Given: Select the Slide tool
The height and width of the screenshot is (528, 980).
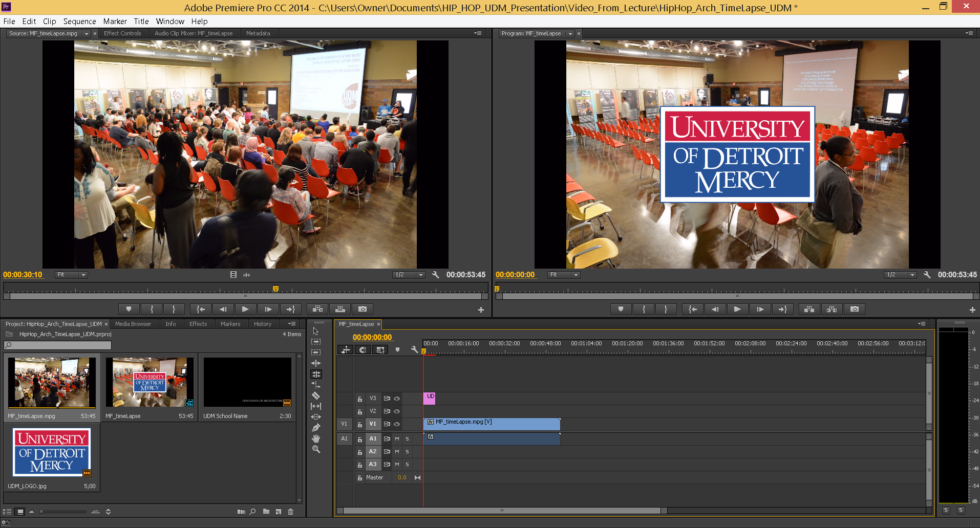Looking at the screenshot, I should [x=316, y=417].
